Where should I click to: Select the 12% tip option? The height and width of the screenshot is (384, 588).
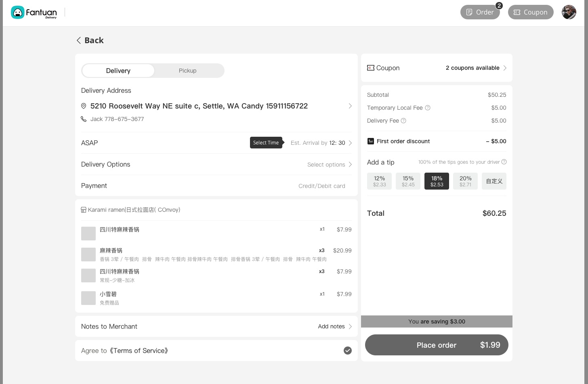[379, 181]
